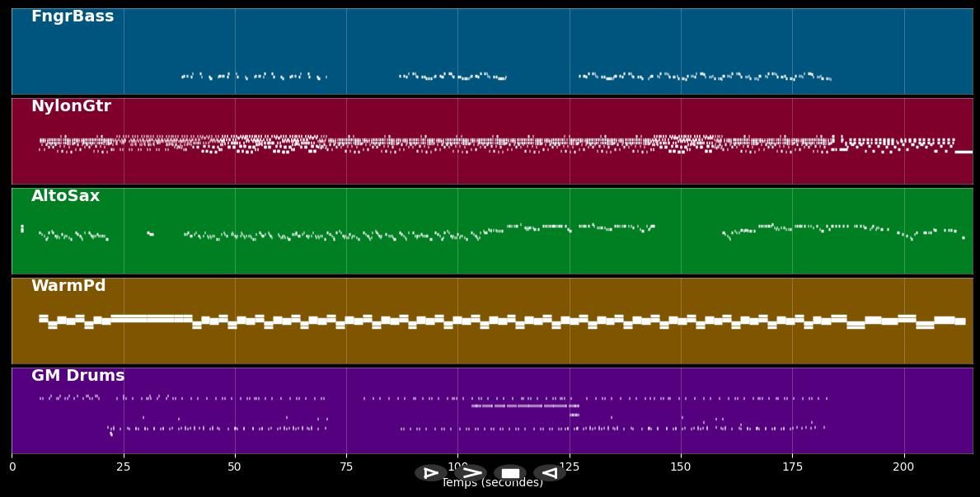Select the NylonGtr track label
This screenshot has width=980, height=497.
71,106
